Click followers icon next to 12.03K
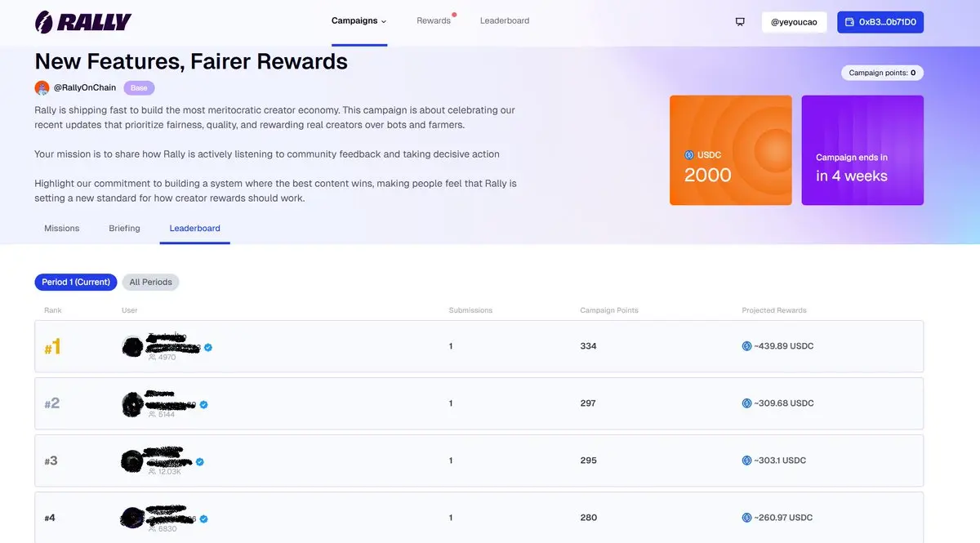Screen dimensions: 980x543 pyautogui.click(x=152, y=471)
